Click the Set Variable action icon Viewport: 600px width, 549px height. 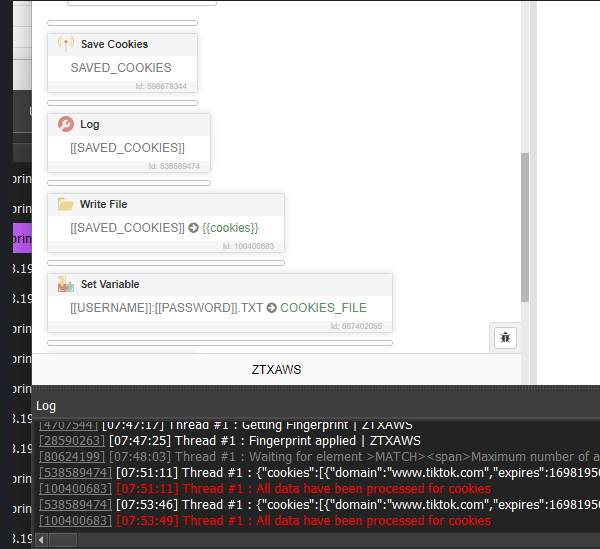tap(66, 284)
